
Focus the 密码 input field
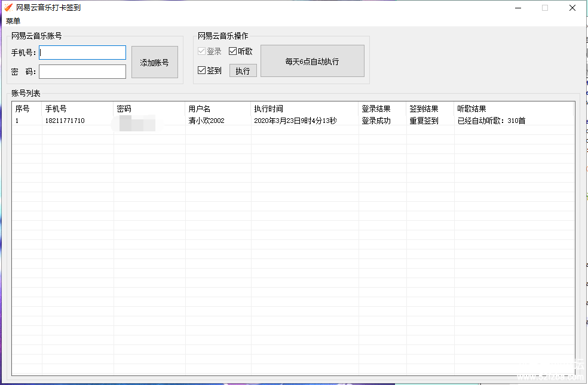pos(82,72)
